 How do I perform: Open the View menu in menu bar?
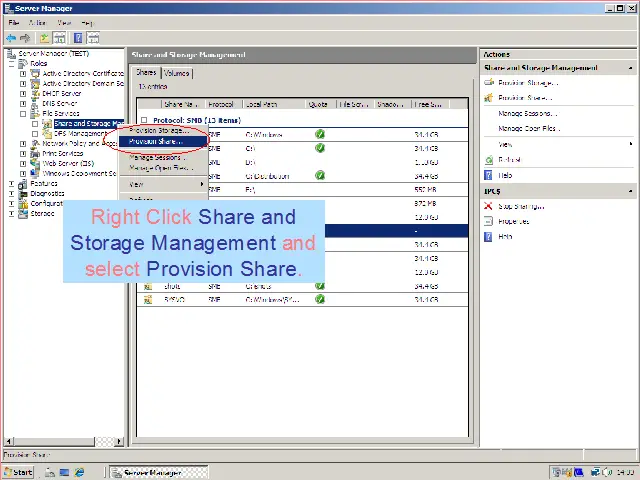click(x=64, y=23)
